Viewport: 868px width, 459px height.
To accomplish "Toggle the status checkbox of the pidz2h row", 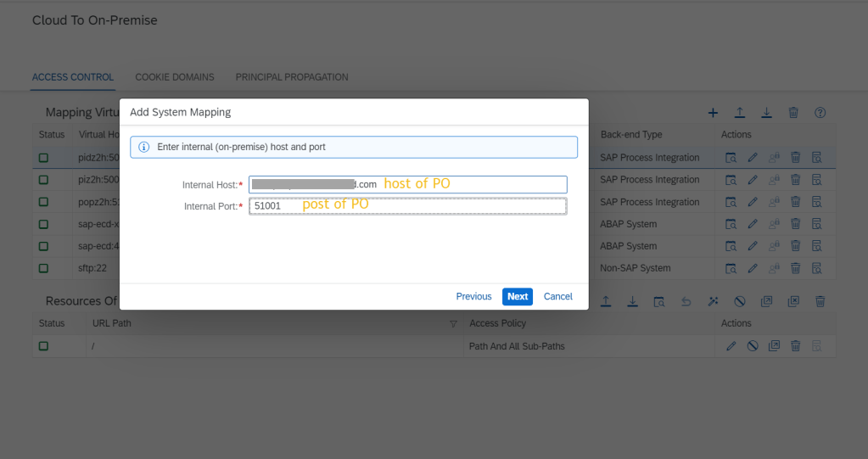I will pyautogui.click(x=43, y=158).
